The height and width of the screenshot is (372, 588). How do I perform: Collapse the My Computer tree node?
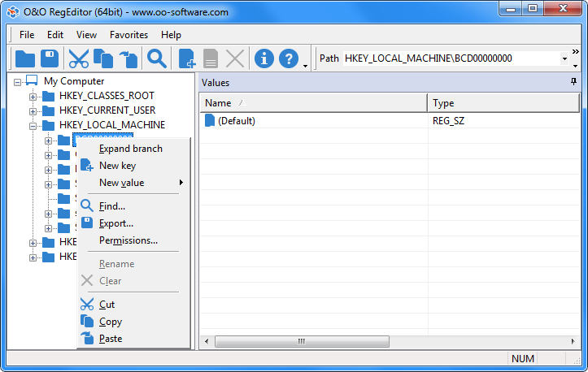point(17,82)
